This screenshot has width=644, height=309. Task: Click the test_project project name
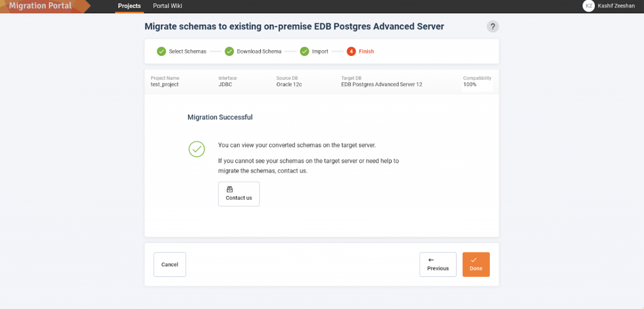pyautogui.click(x=165, y=84)
